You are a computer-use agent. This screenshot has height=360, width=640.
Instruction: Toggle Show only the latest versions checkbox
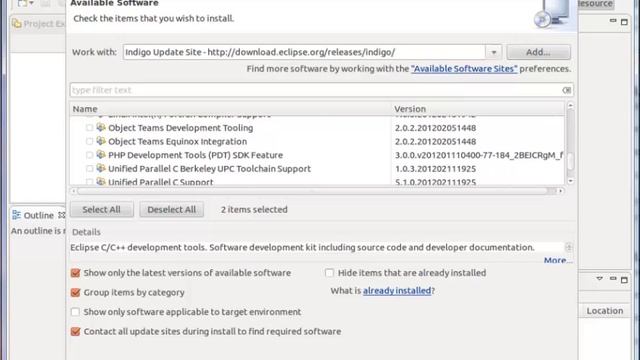point(76,273)
